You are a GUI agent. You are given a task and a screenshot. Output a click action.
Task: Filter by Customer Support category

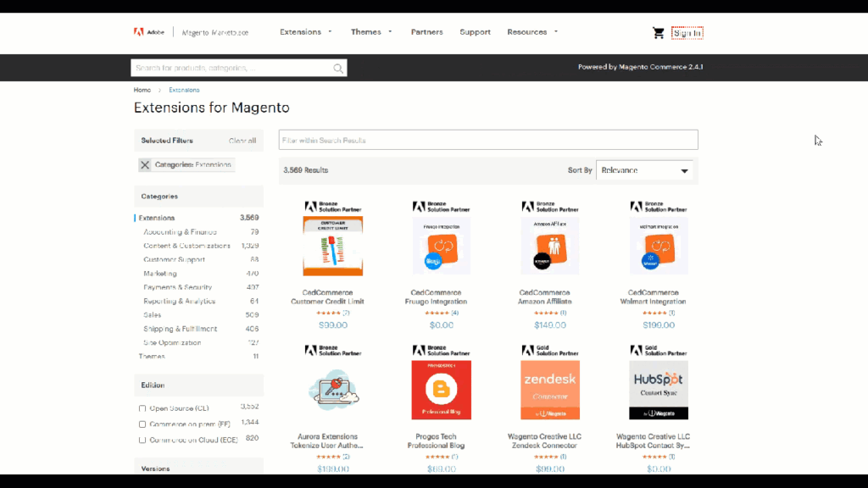(174, 259)
